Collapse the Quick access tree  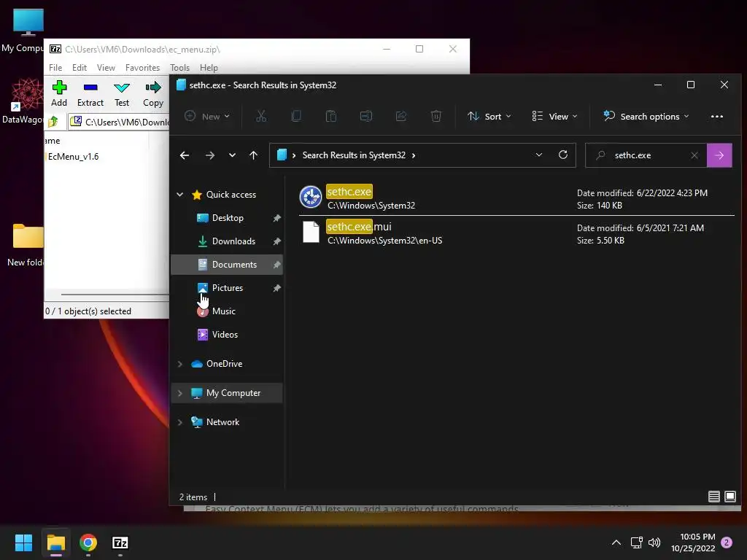coord(180,194)
